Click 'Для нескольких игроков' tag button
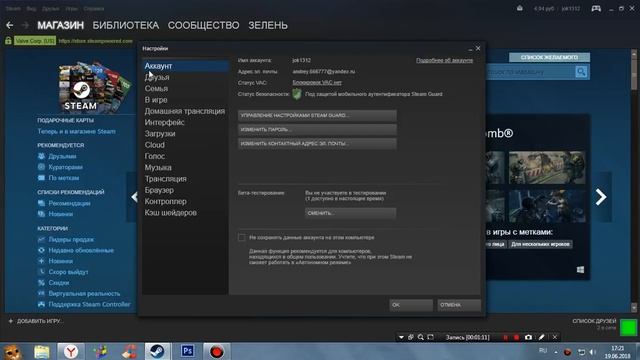The width and height of the screenshot is (640, 360). (x=540, y=244)
